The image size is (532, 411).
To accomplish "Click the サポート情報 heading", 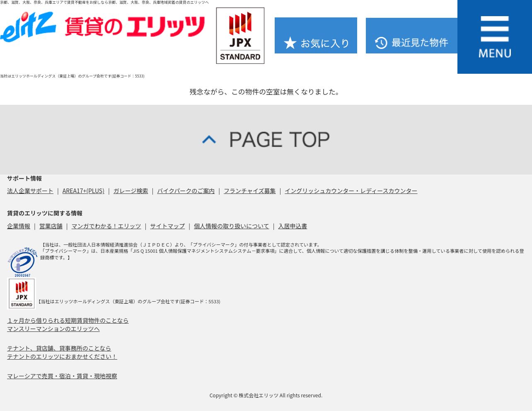I will tap(24, 178).
